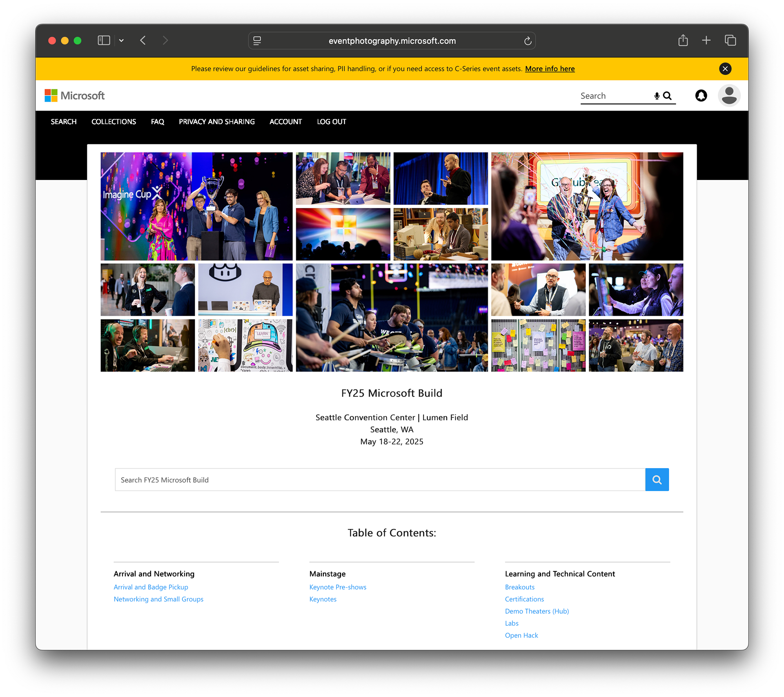Dismiss the yellow guidelines banner
784x697 pixels.
[x=725, y=69]
